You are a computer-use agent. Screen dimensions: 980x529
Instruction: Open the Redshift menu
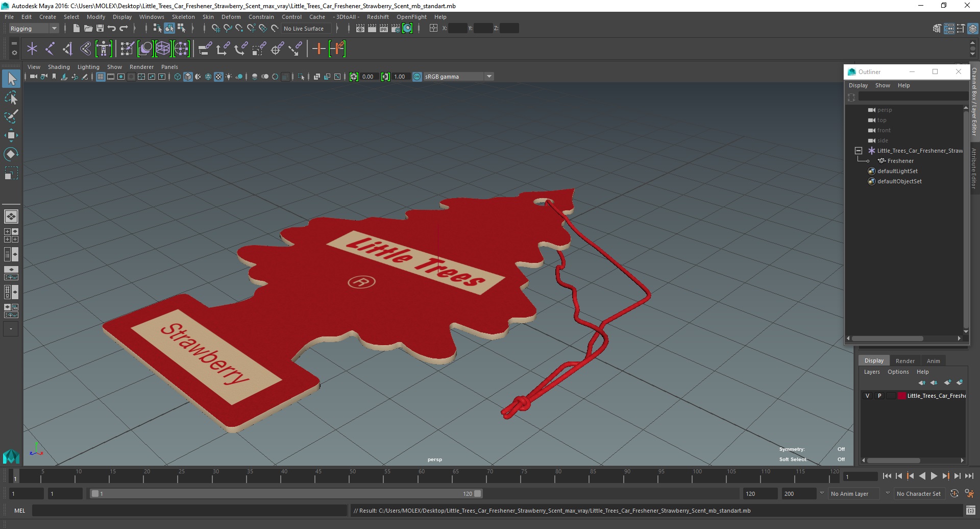coord(378,17)
